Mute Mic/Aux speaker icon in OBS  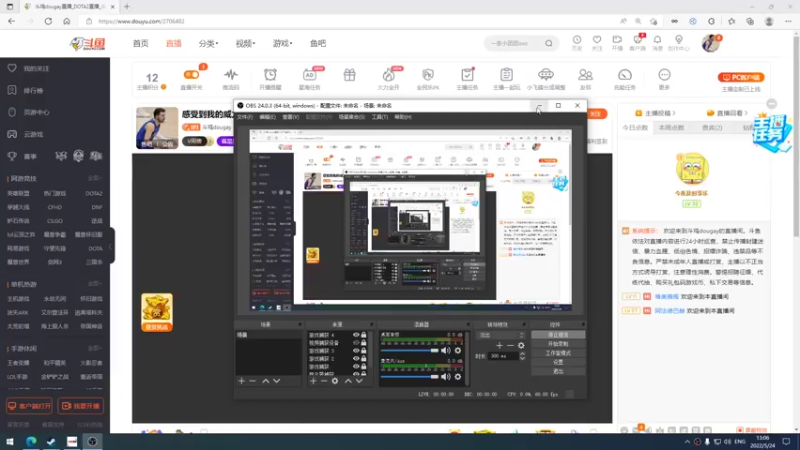[445, 377]
